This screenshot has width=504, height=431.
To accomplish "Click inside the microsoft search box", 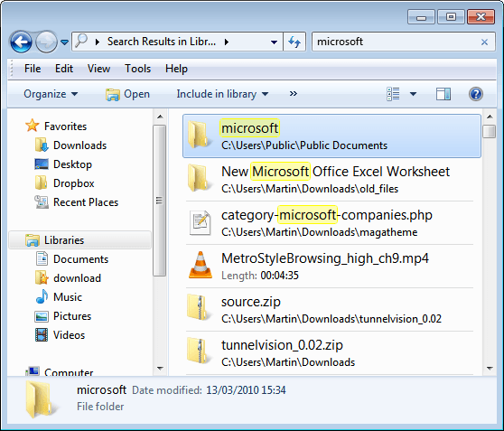I will (x=397, y=42).
